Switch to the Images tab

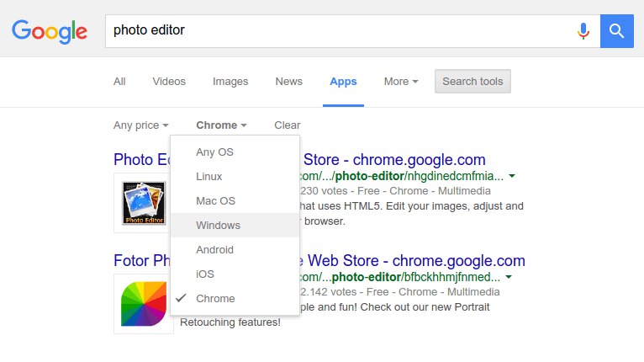pos(230,82)
